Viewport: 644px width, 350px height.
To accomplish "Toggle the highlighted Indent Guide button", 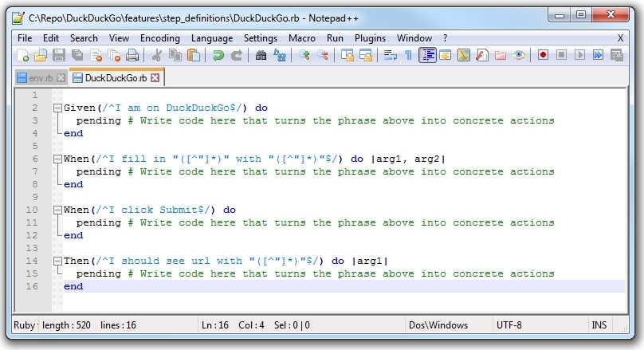I will (x=427, y=55).
